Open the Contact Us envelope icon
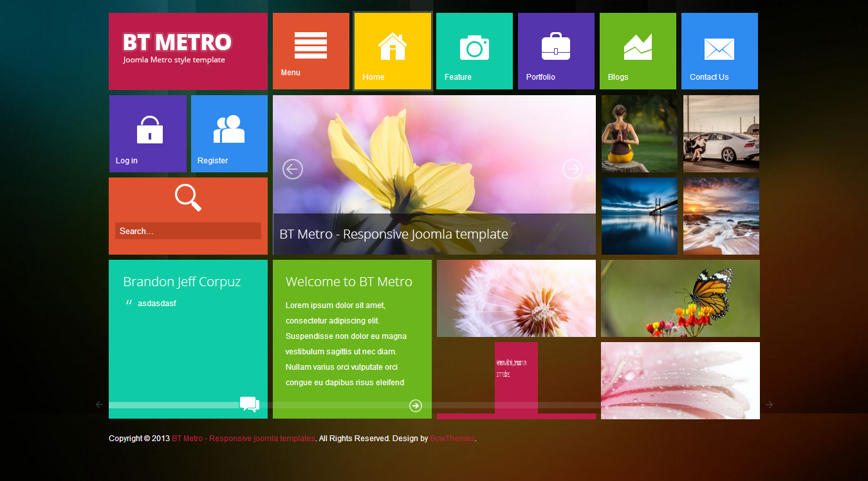This screenshot has height=481, width=868. click(719, 49)
